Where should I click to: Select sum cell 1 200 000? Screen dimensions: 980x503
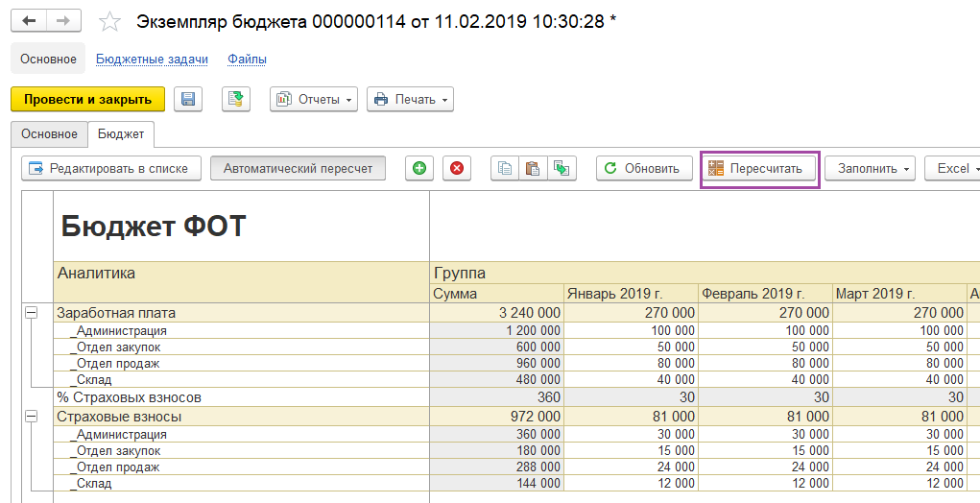point(497,330)
